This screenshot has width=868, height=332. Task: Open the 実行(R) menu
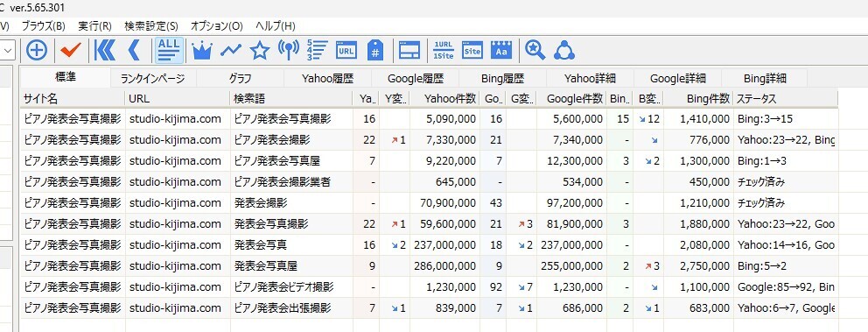click(94, 26)
